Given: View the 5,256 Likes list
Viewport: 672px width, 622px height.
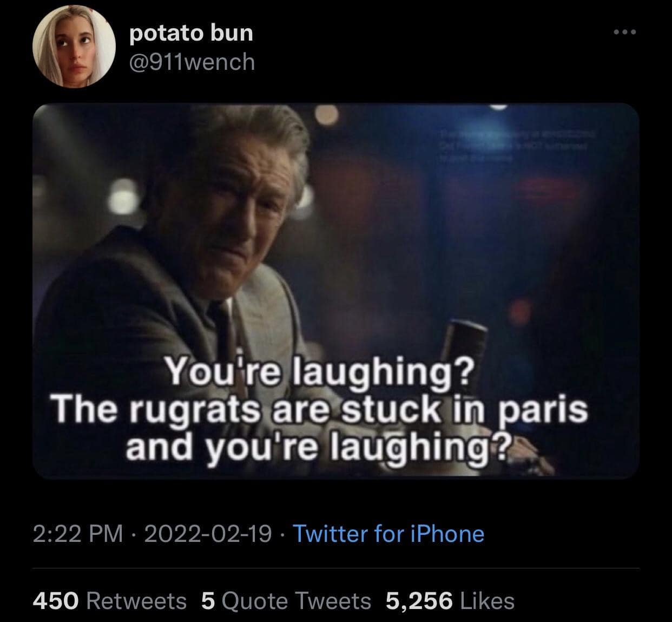Looking at the screenshot, I should 450,600.
